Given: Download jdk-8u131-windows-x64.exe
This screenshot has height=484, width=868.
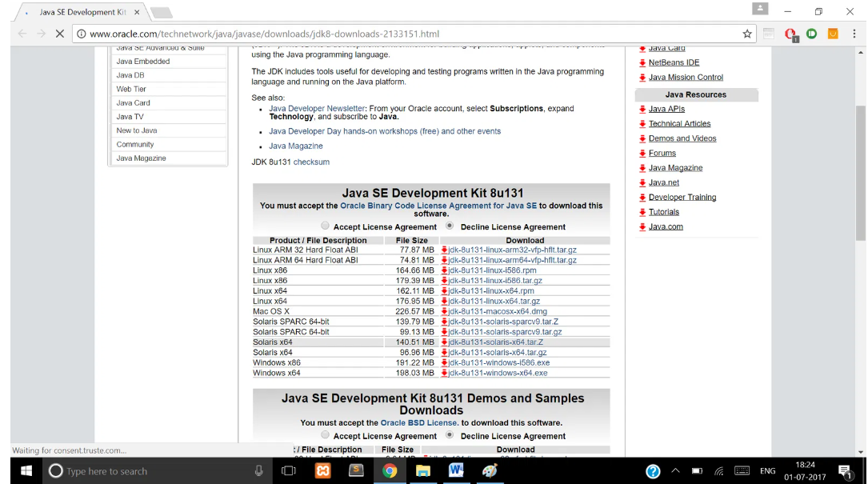Looking at the screenshot, I should tap(498, 373).
